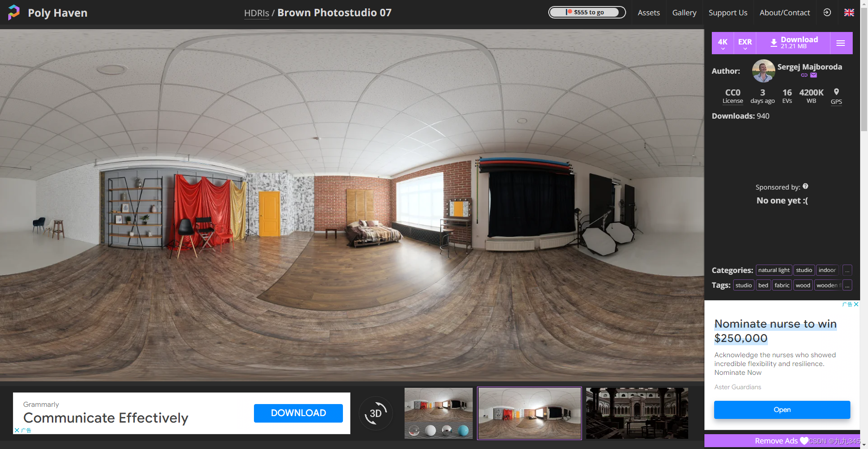Image resolution: width=868 pixels, height=449 pixels.
Task: Click the Sponsored-by question mark help icon
Action: 805,186
